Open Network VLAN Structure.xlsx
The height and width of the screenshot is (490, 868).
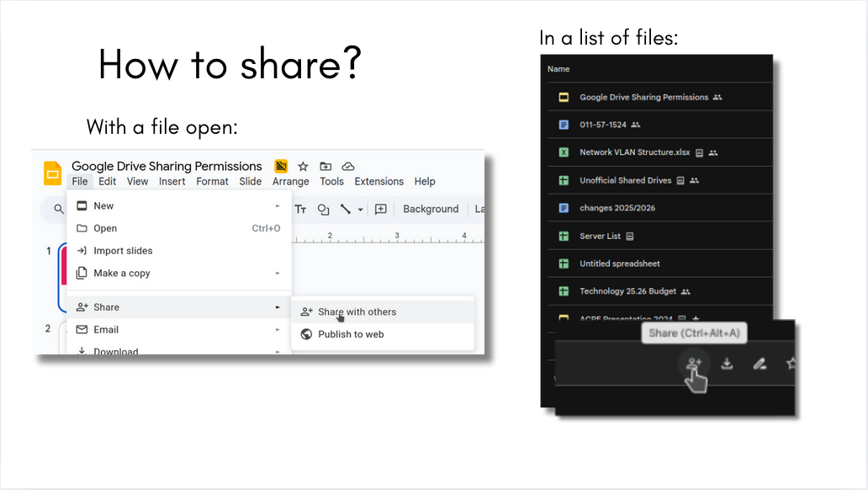pos(659,152)
